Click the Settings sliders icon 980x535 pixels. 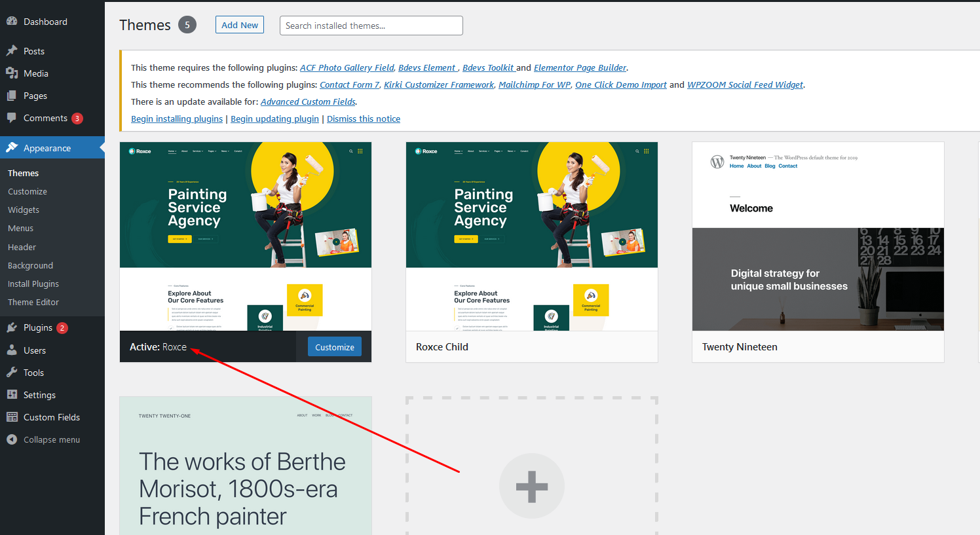12,394
